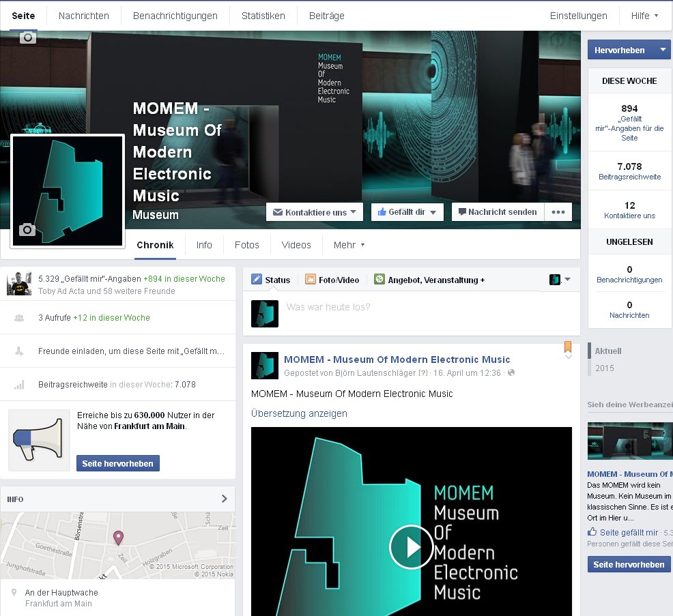
Task: Expand the INFO section arrow
Action: point(224,499)
